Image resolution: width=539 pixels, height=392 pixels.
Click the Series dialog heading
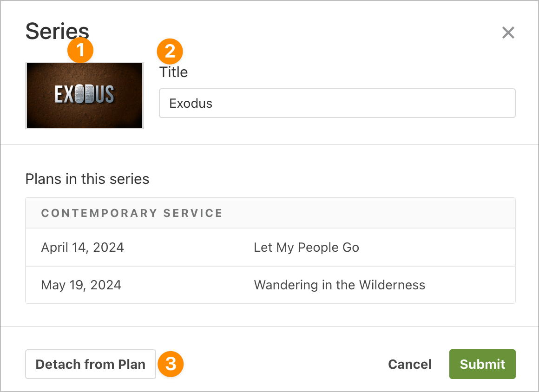(58, 31)
